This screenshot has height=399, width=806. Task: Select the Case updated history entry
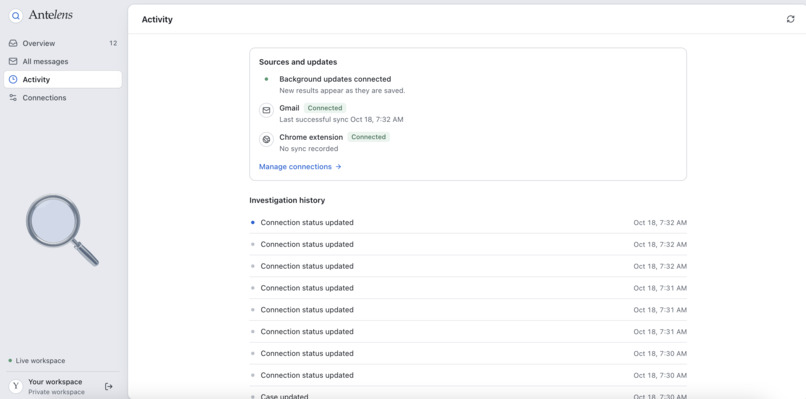point(468,396)
